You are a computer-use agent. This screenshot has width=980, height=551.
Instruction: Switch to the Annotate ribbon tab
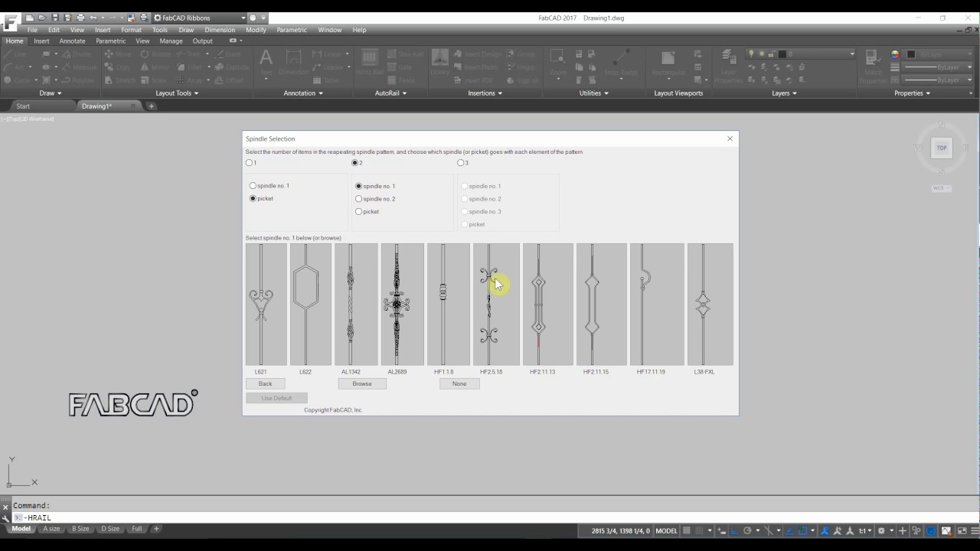pos(72,41)
